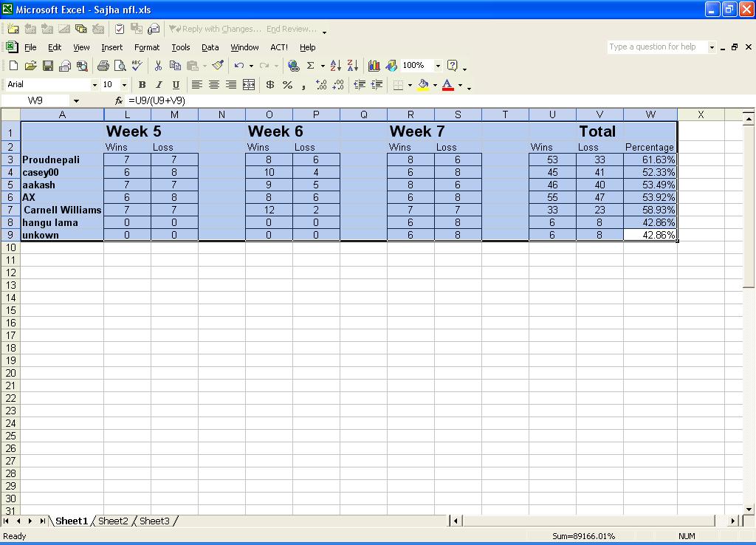
Task: Toggle Bold formatting
Action: pyautogui.click(x=142, y=85)
